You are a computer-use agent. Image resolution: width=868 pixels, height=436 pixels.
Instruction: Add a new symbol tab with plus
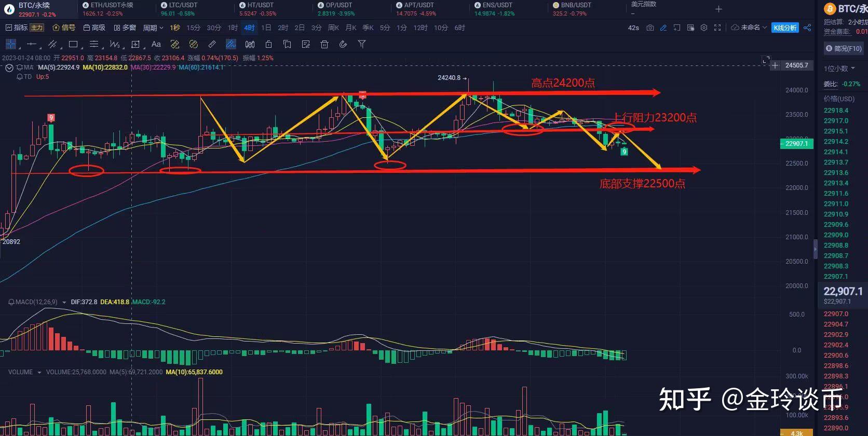coord(718,9)
